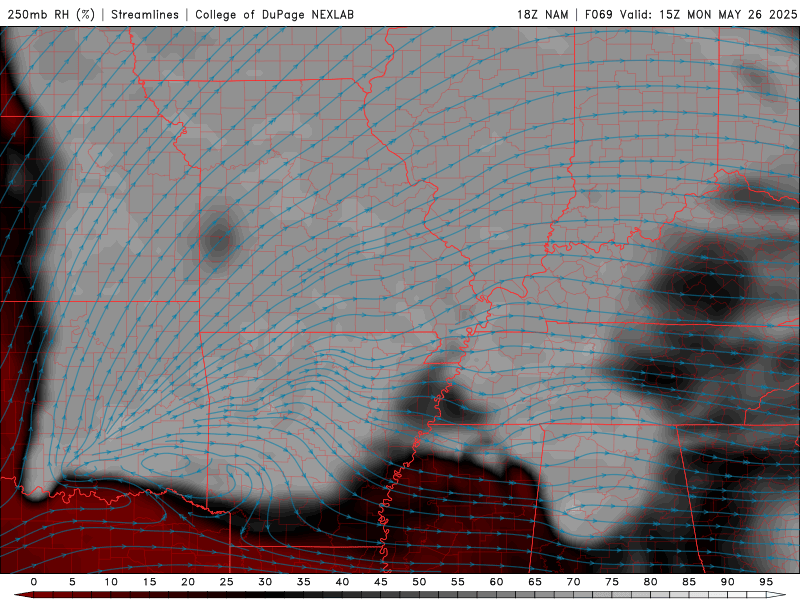Click the colorbar label '15'

(x=149, y=582)
